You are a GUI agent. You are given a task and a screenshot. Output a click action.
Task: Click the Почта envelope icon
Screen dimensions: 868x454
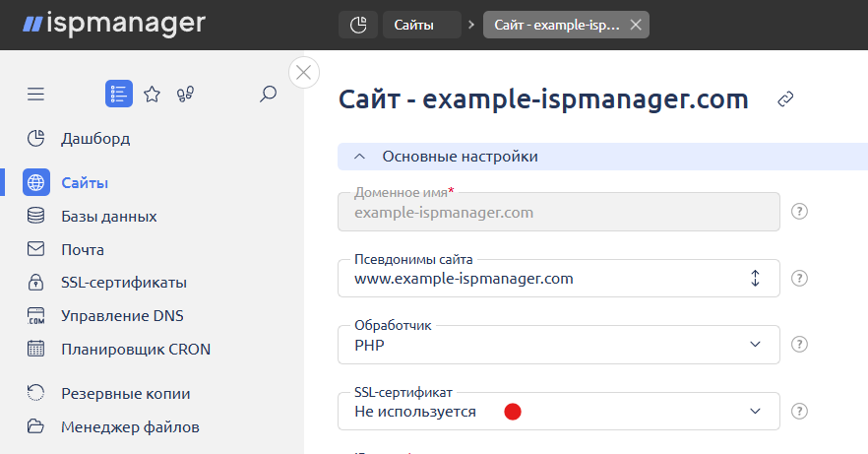36,249
